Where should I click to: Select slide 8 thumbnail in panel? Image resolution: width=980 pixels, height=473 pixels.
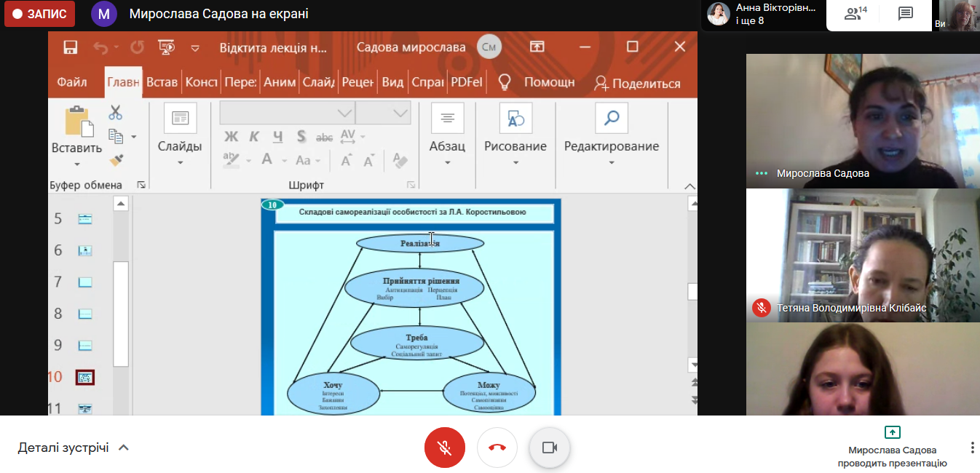(x=85, y=314)
